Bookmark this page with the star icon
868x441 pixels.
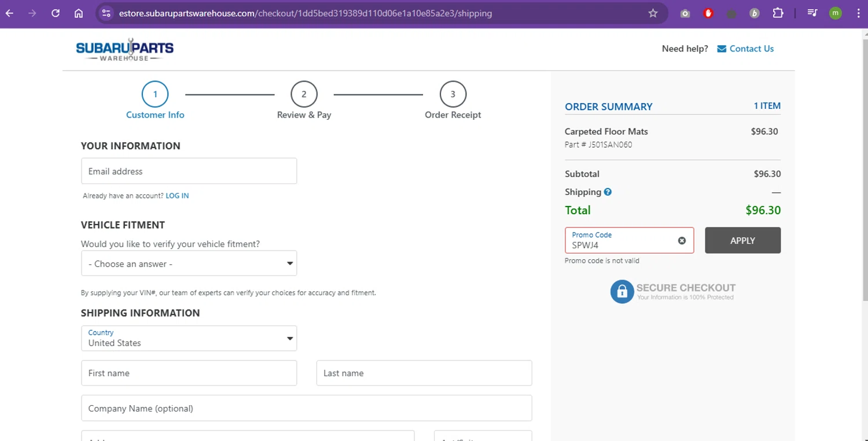click(653, 13)
